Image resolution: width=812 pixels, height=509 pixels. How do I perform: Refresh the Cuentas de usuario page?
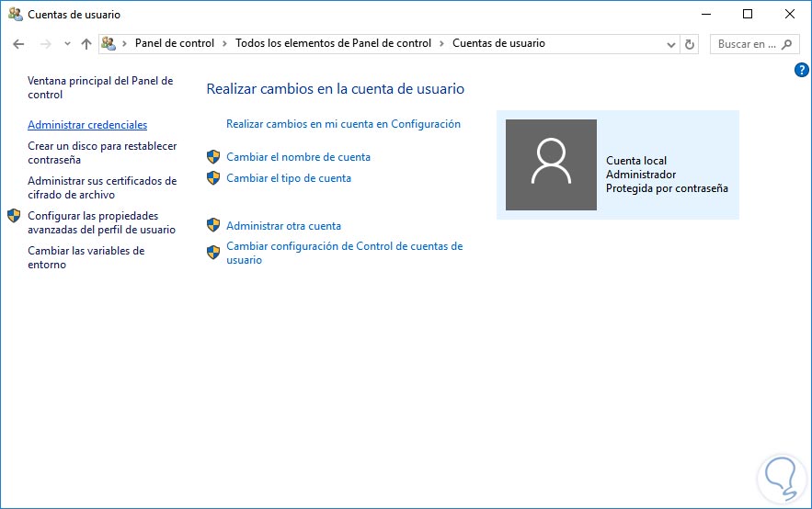coord(690,44)
